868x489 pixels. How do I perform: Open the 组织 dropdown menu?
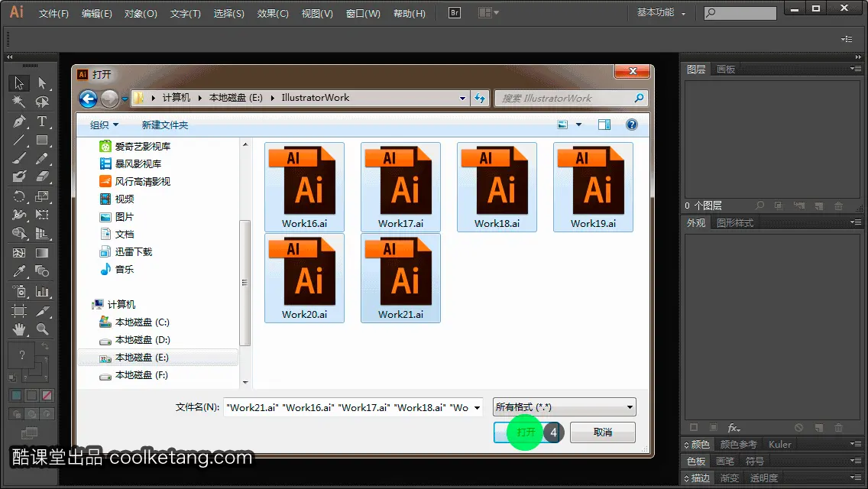104,125
